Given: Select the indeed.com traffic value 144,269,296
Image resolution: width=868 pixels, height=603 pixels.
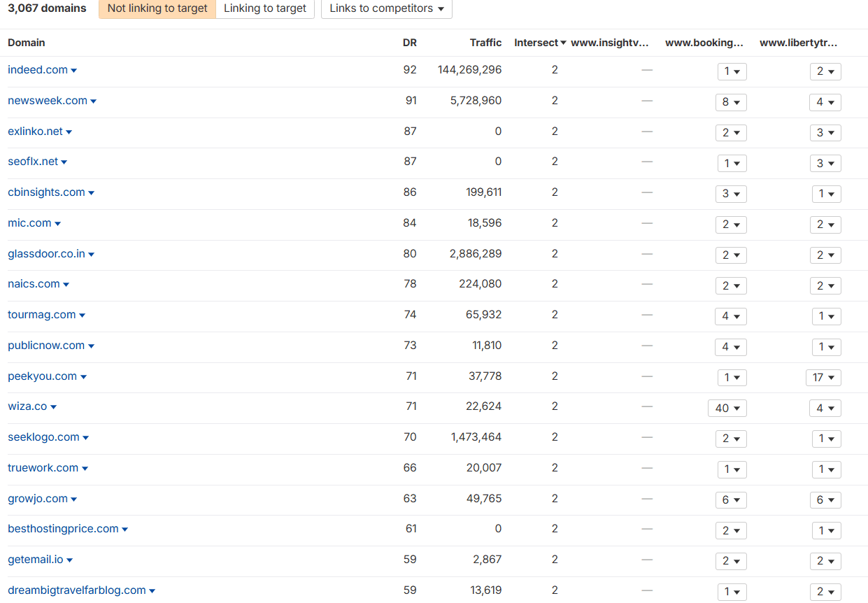Looking at the screenshot, I should click(470, 70).
